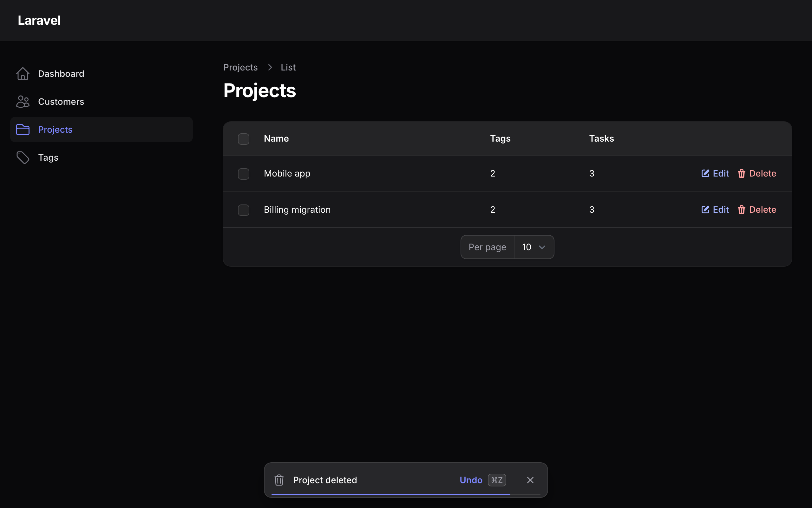Click the Mobile app project name
The image size is (812, 508).
coord(287,173)
